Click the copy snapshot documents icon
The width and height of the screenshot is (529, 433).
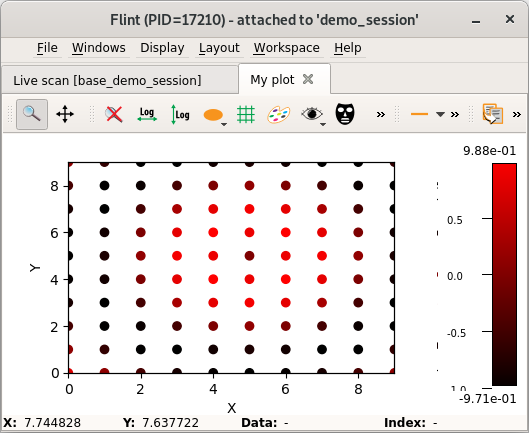pos(493,114)
